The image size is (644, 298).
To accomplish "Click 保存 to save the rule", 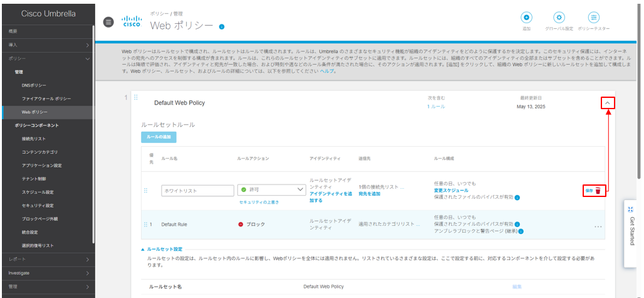I will click(x=589, y=191).
